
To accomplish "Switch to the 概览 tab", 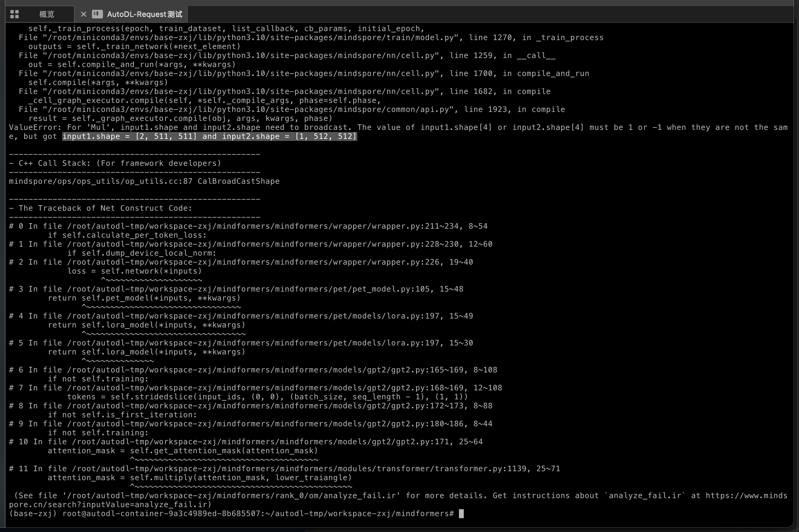I will [47, 14].
